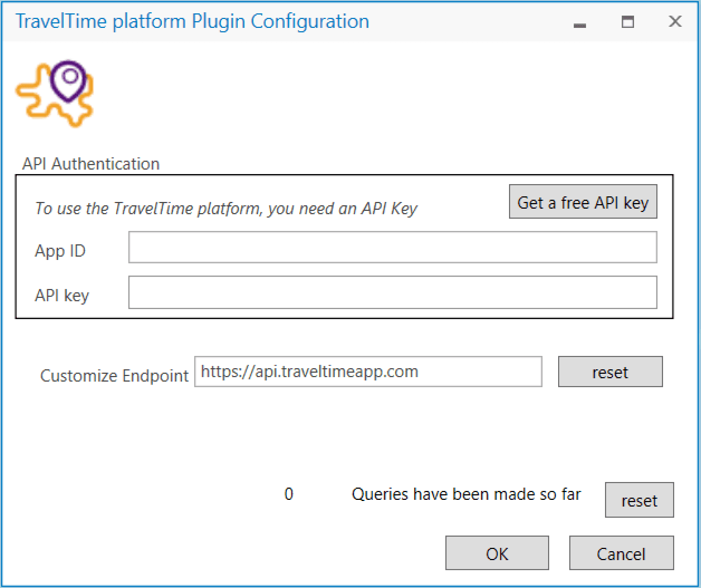Click the Queries have been made label
The width and height of the screenshot is (701, 588).
click(x=466, y=494)
